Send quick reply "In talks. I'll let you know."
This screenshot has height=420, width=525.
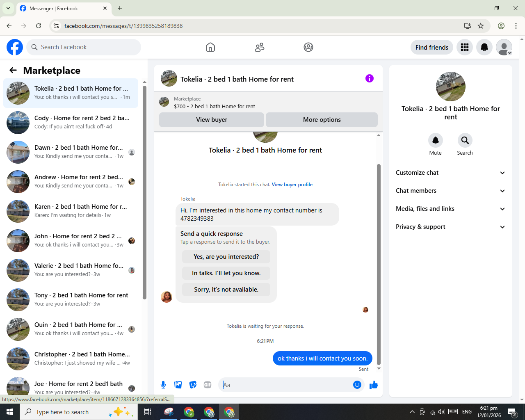(x=226, y=273)
